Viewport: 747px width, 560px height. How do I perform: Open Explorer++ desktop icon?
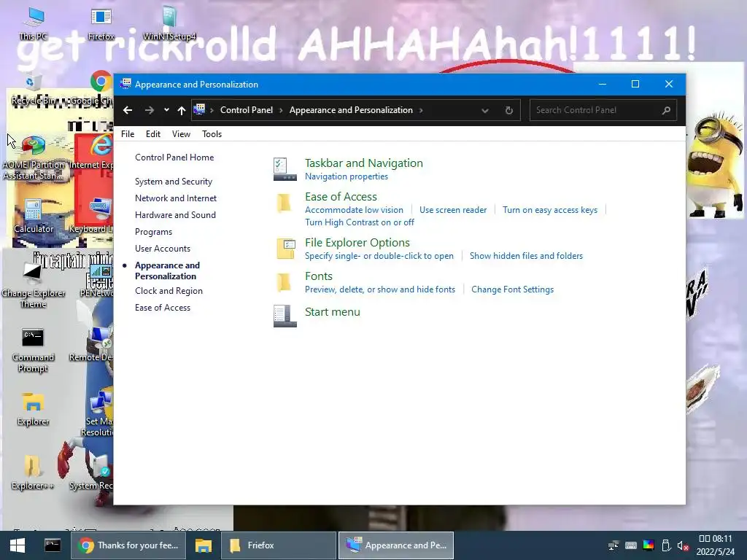(x=33, y=472)
